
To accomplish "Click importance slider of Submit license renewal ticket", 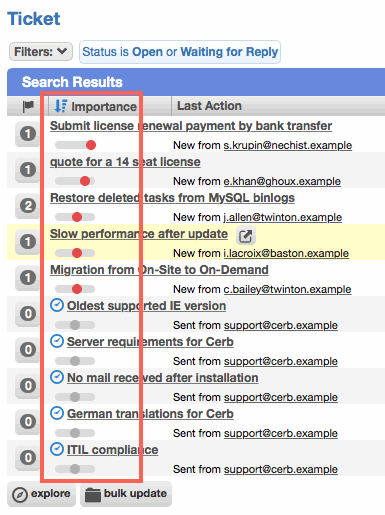I will tap(75, 145).
